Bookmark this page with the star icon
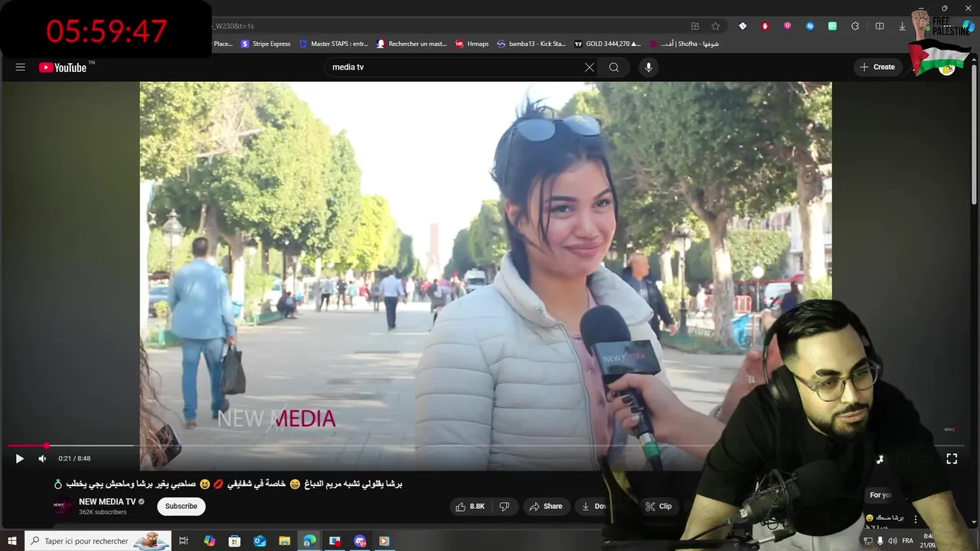Screen dimensions: 980x551 (x=716, y=26)
